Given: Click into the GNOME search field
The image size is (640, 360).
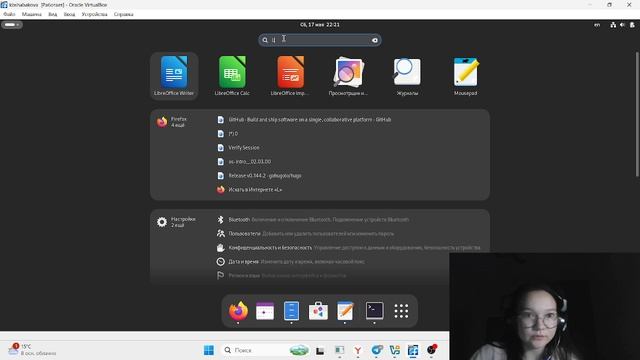Looking at the screenshot, I should 320,40.
